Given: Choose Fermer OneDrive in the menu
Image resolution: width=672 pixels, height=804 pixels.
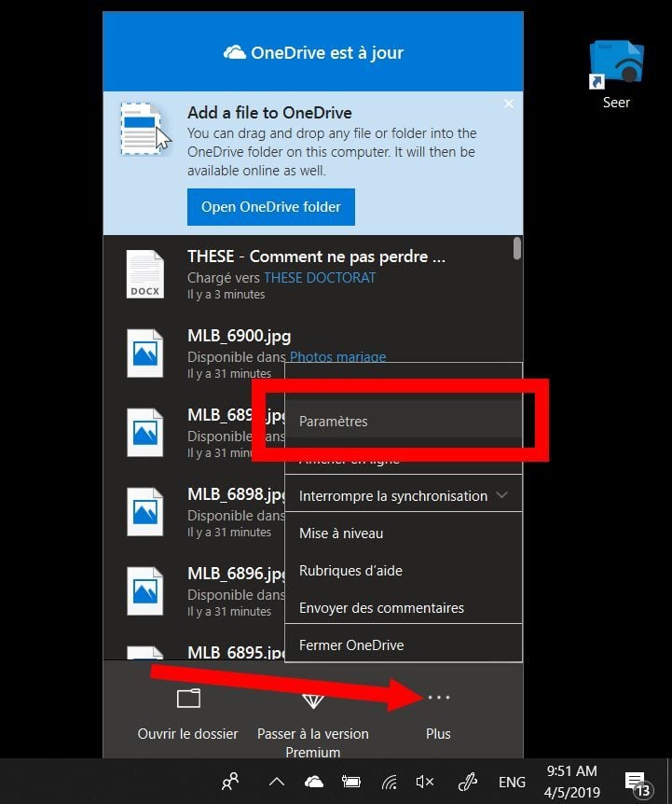Looking at the screenshot, I should coord(403,645).
